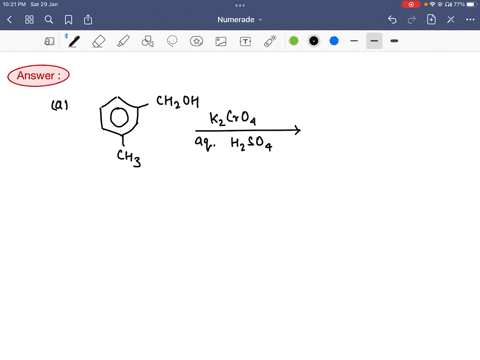480x360 pixels.
Task: Tap the red screen recording indicator
Action: (x=411, y=4)
